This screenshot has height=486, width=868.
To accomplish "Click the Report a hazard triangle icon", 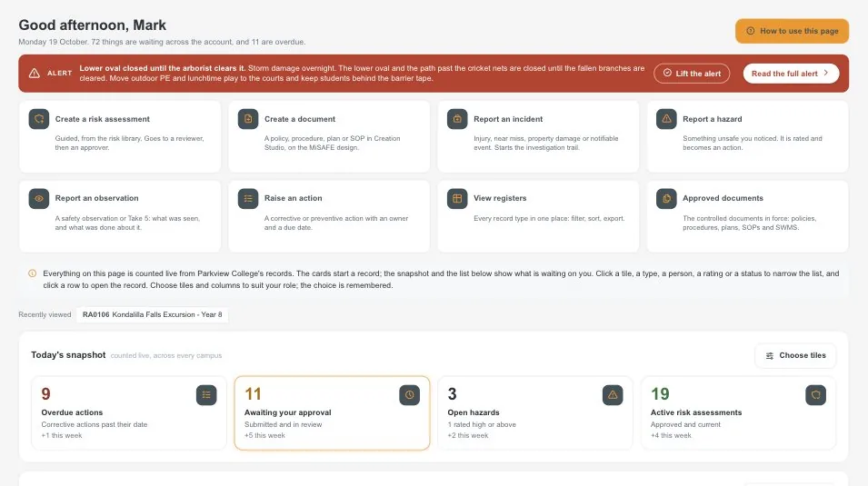I will point(666,119).
